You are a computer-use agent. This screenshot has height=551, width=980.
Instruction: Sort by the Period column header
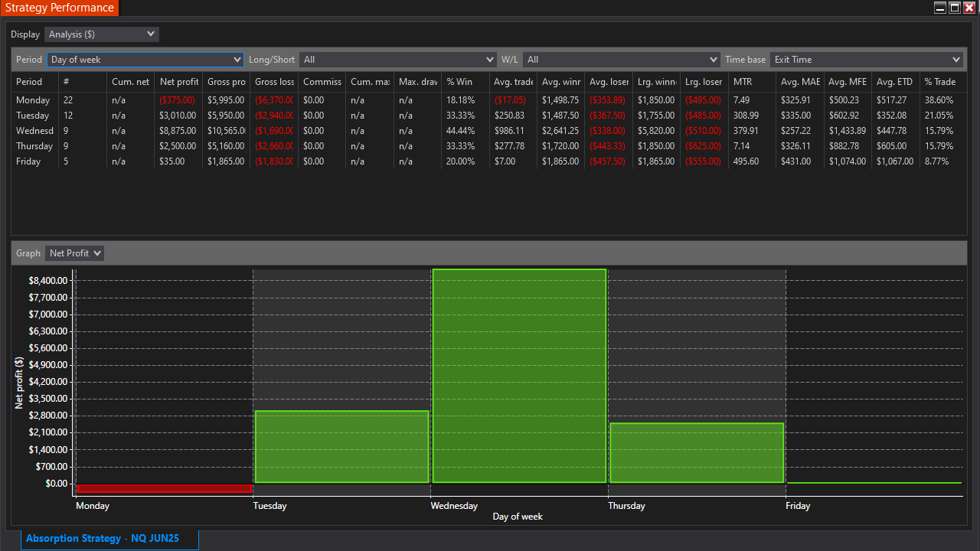(34, 82)
